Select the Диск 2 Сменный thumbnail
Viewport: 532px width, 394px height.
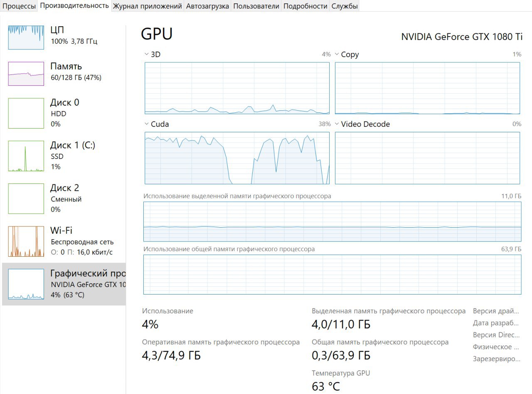tap(26, 199)
